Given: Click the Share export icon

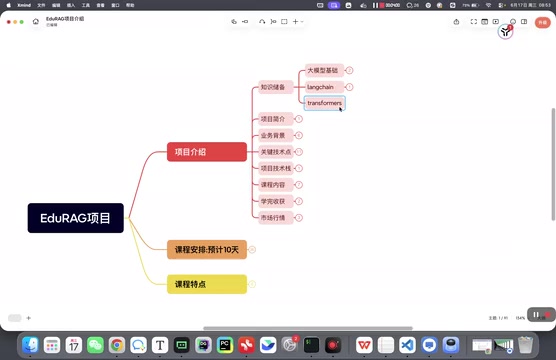Looking at the screenshot, I should 456,22.
